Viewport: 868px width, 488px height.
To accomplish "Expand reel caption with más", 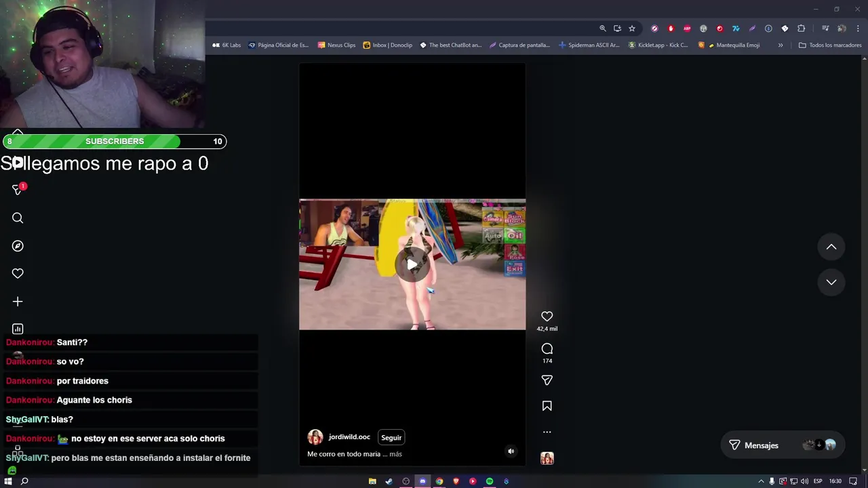I will [395, 454].
